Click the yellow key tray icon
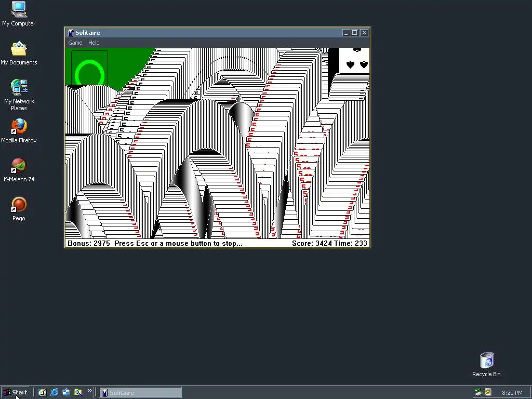This screenshot has height=399, width=532. click(488, 392)
